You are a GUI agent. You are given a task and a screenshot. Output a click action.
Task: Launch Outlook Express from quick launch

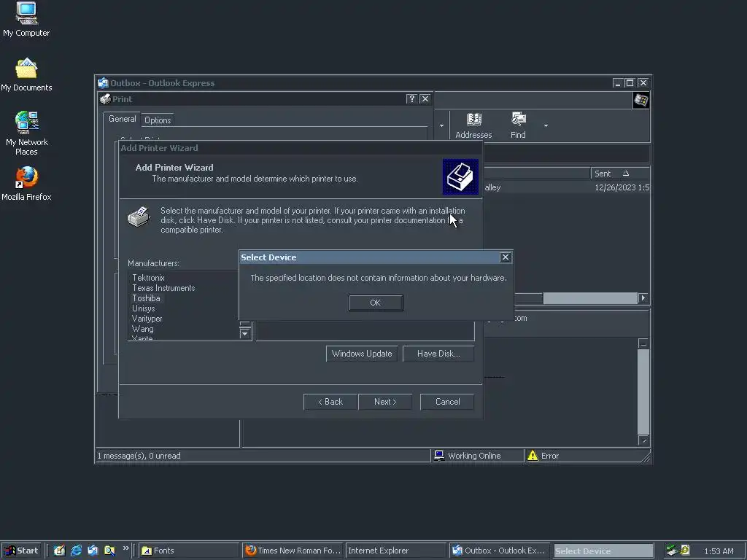(x=93, y=551)
